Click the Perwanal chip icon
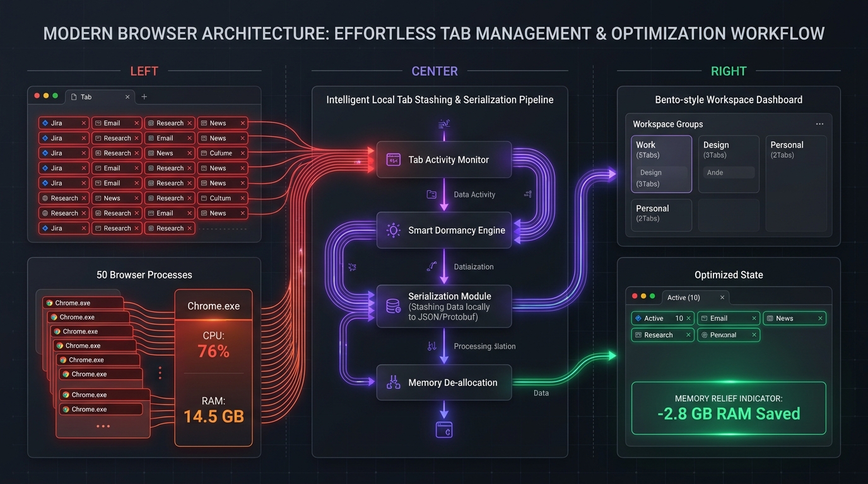This screenshot has height=484, width=868. (x=705, y=335)
